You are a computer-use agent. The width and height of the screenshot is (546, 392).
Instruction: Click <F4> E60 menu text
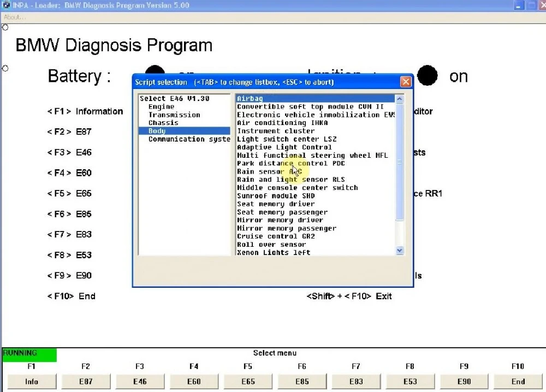click(69, 173)
